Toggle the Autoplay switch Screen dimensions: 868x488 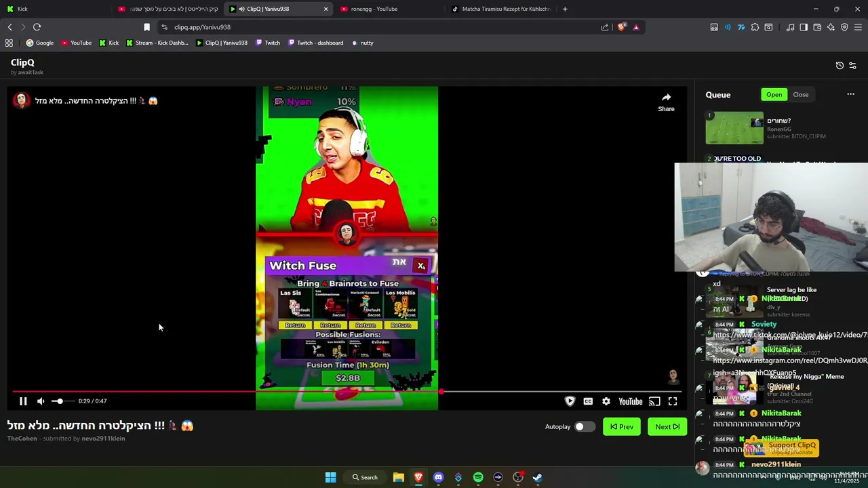(584, 427)
